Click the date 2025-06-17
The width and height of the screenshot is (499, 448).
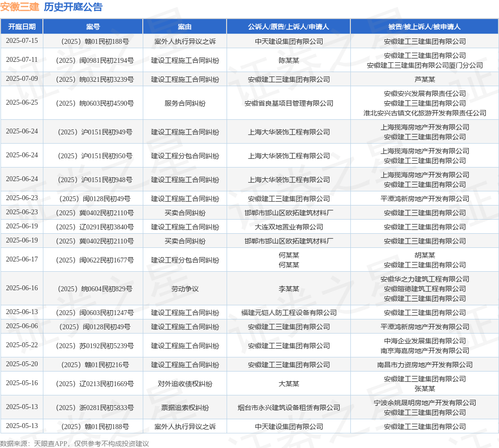[x=21, y=260]
